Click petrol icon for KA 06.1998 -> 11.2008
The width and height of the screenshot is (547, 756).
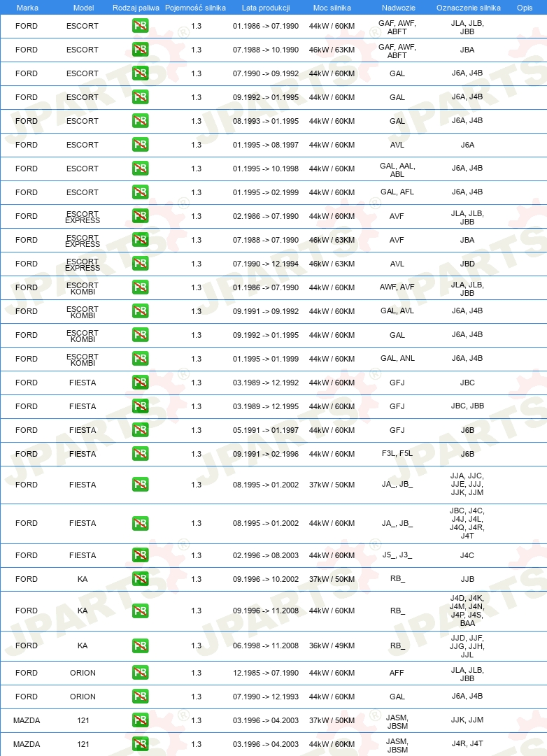point(141,646)
